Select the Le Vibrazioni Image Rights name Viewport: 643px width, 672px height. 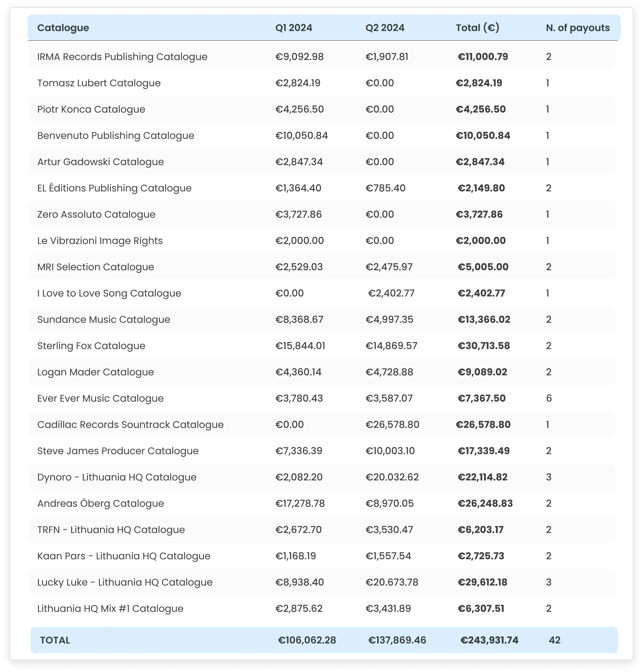[x=100, y=241]
